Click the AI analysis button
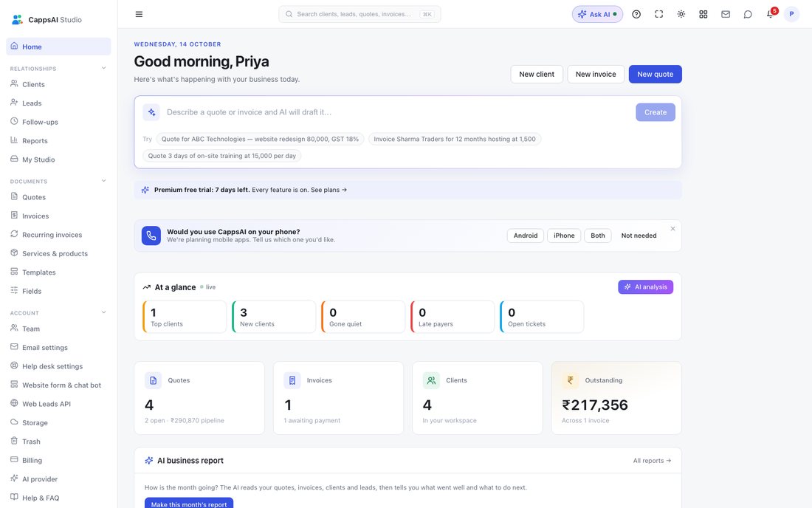 point(645,287)
